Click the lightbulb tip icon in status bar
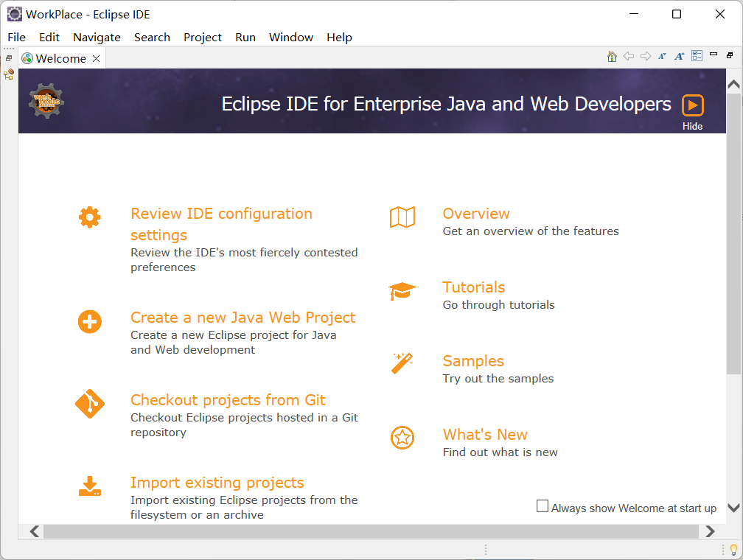 pos(733,550)
